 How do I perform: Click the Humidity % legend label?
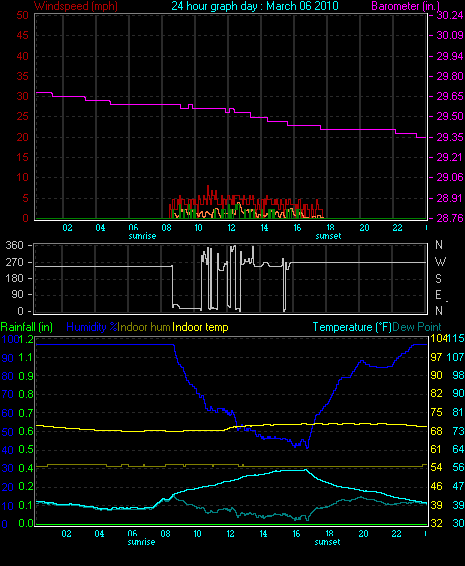point(92,327)
